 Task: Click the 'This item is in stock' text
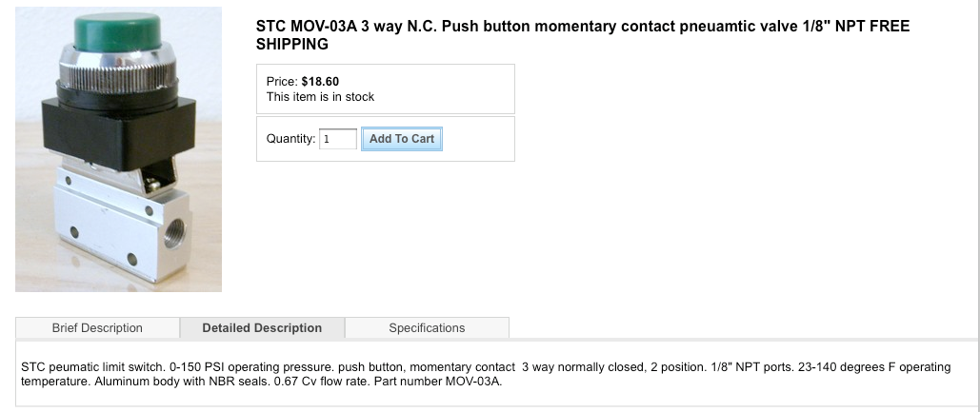click(x=320, y=97)
